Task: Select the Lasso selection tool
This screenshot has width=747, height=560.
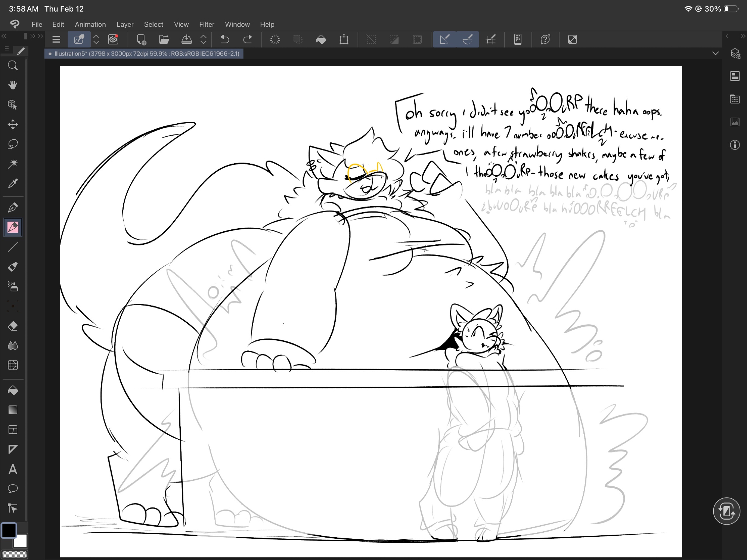Action: pyautogui.click(x=13, y=144)
